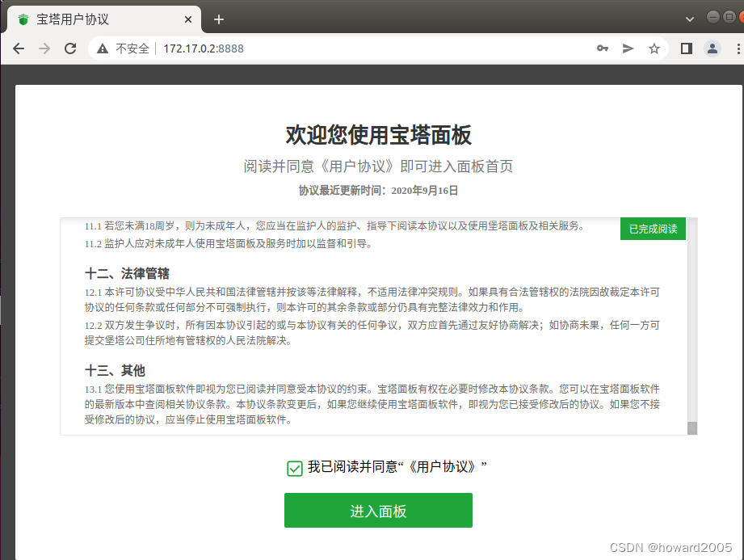Open a new tab with plus button
This screenshot has height=560, width=744.
(219, 19)
